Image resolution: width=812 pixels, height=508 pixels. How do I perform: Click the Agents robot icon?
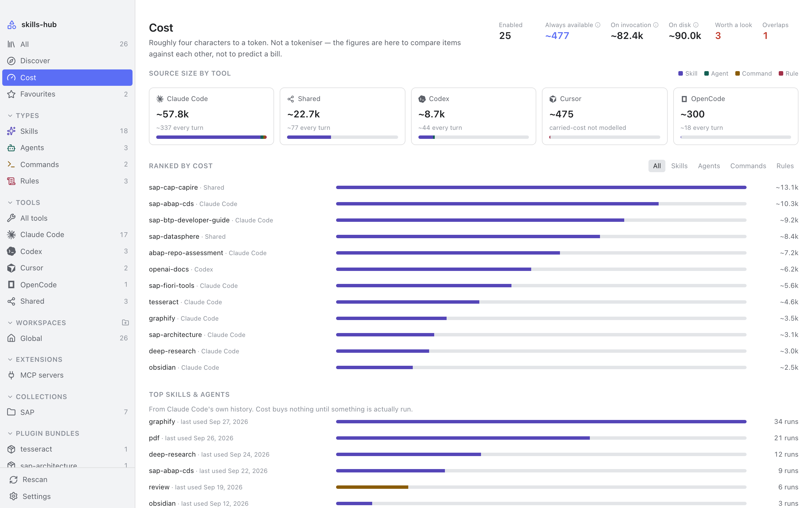coord(11,148)
